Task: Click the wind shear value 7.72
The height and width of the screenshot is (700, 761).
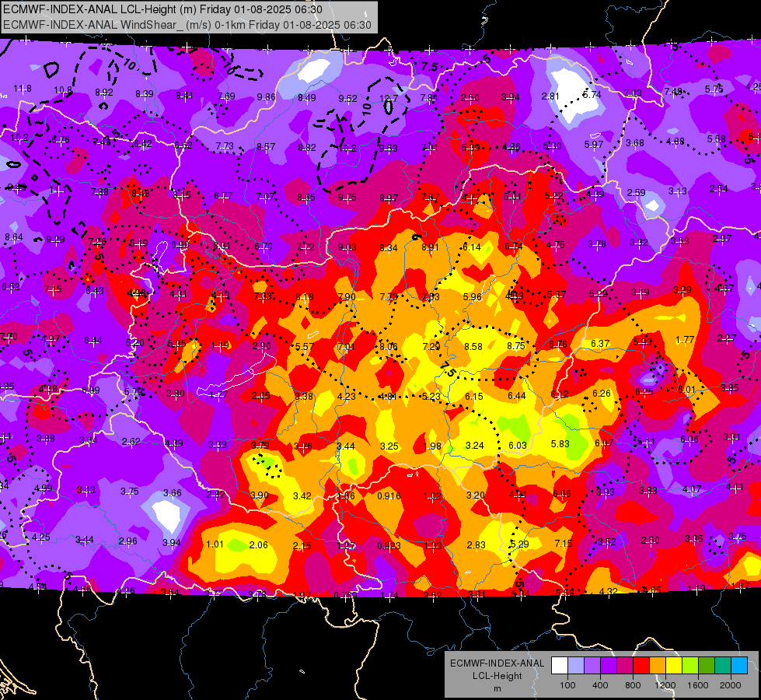Action: click(305, 247)
